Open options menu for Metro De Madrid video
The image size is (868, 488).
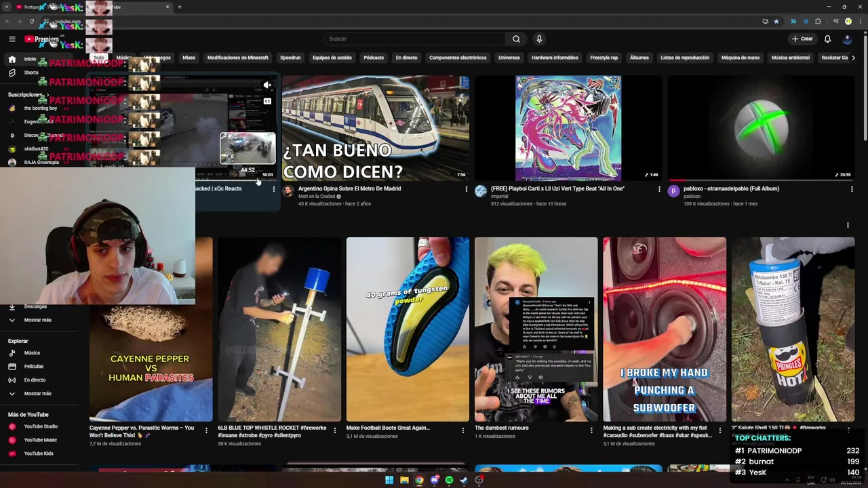[466, 189]
